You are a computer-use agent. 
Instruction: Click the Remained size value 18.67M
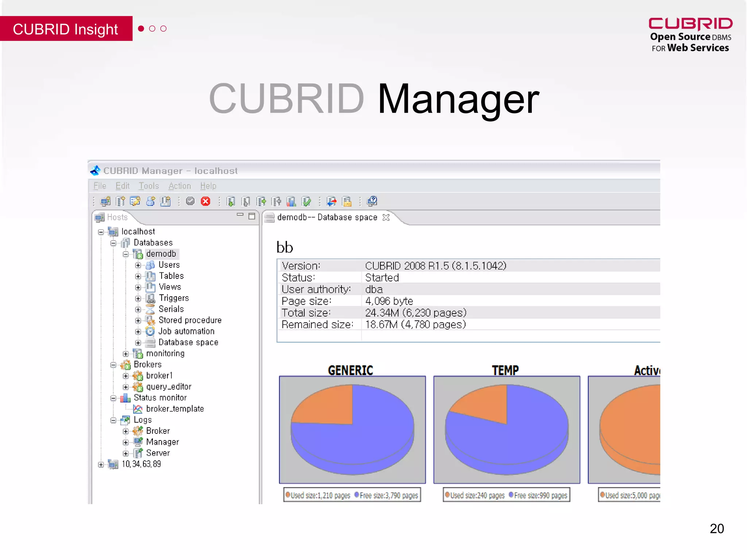[x=415, y=324]
